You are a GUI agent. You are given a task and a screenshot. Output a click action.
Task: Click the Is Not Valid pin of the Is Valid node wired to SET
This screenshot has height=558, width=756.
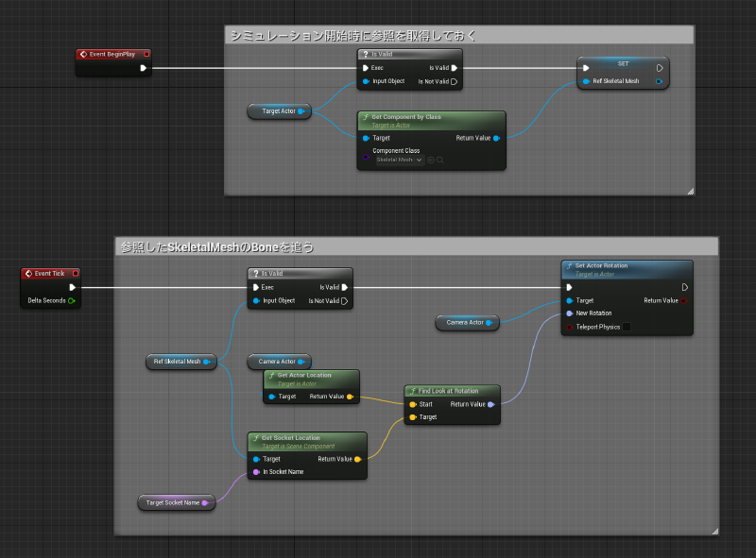click(455, 81)
